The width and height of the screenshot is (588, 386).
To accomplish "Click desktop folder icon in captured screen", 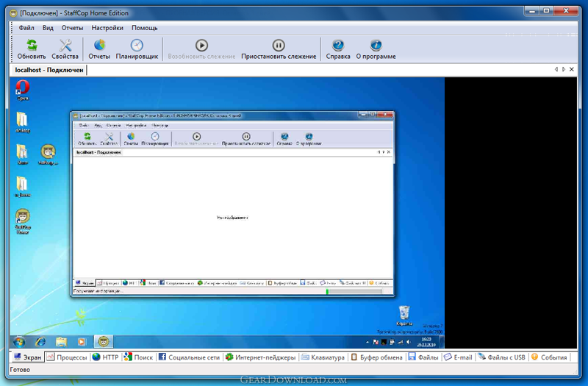I will click(x=23, y=122).
